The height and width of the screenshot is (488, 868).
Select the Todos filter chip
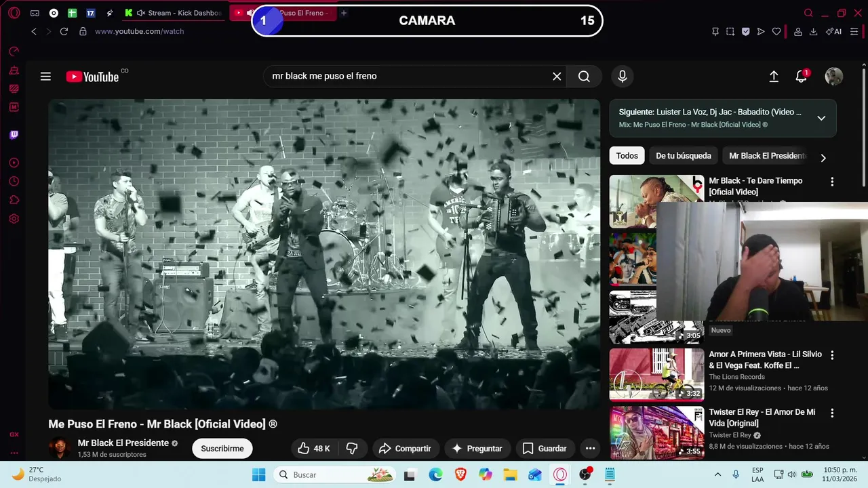coord(627,155)
